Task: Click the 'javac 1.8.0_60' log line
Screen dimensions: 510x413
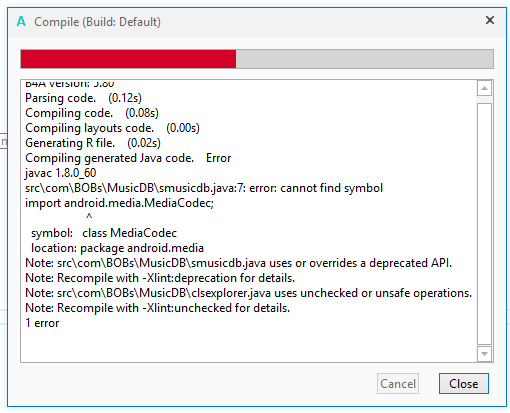Action: [x=61, y=173]
